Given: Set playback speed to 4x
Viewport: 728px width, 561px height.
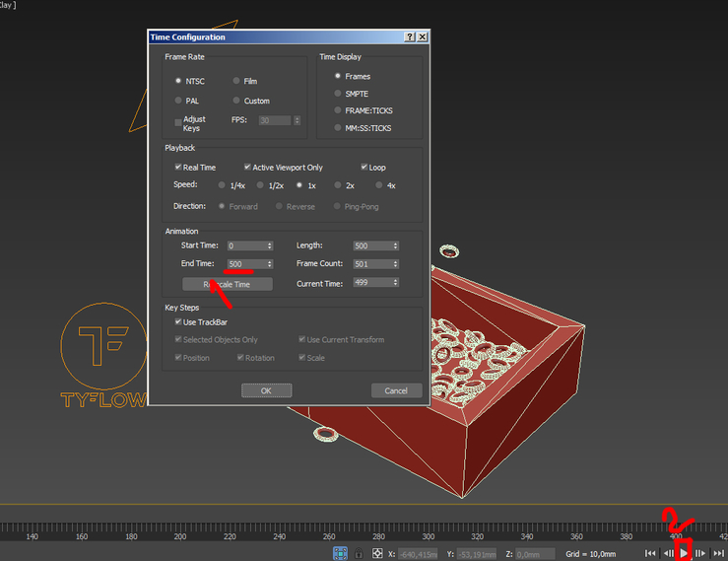Looking at the screenshot, I should (379, 185).
